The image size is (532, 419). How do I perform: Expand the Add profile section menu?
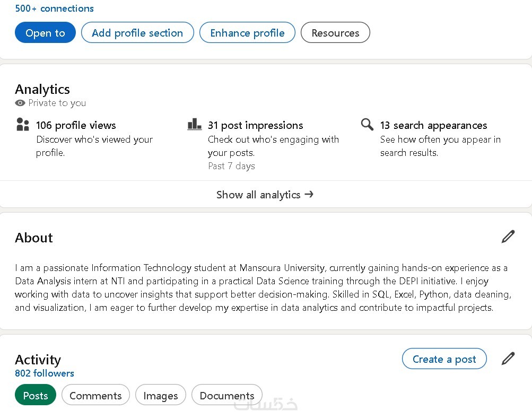point(137,33)
